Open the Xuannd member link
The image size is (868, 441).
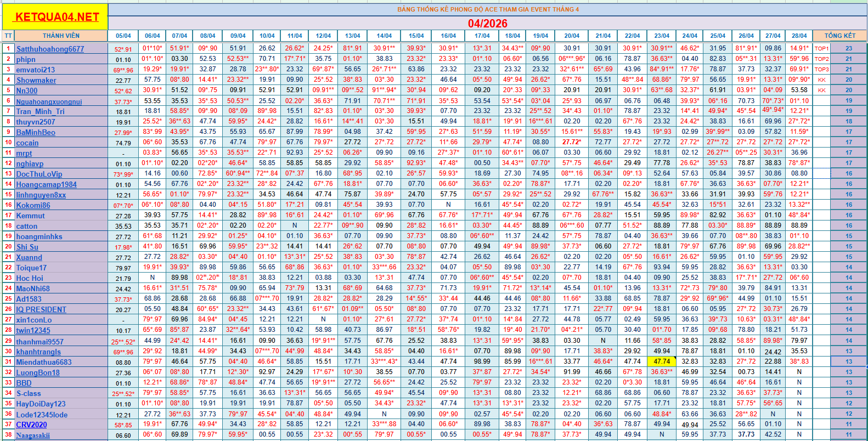point(29,257)
